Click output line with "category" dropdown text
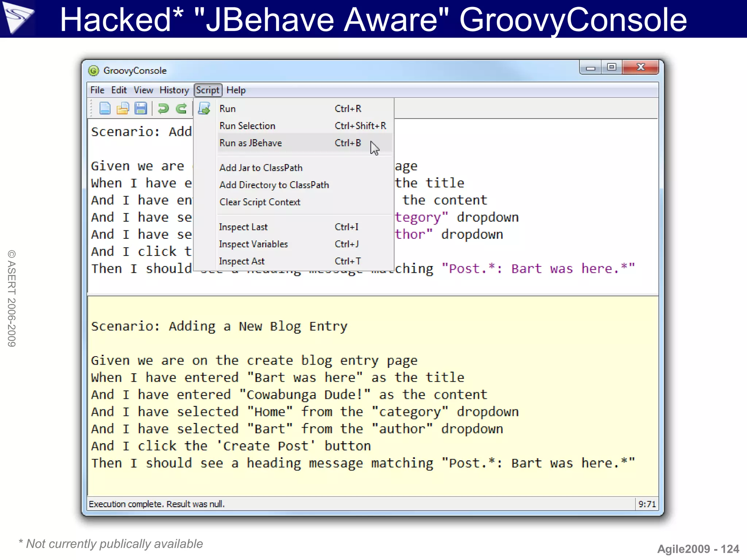The width and height of the screenshot is (747, 560). click(x=305, y=412)
